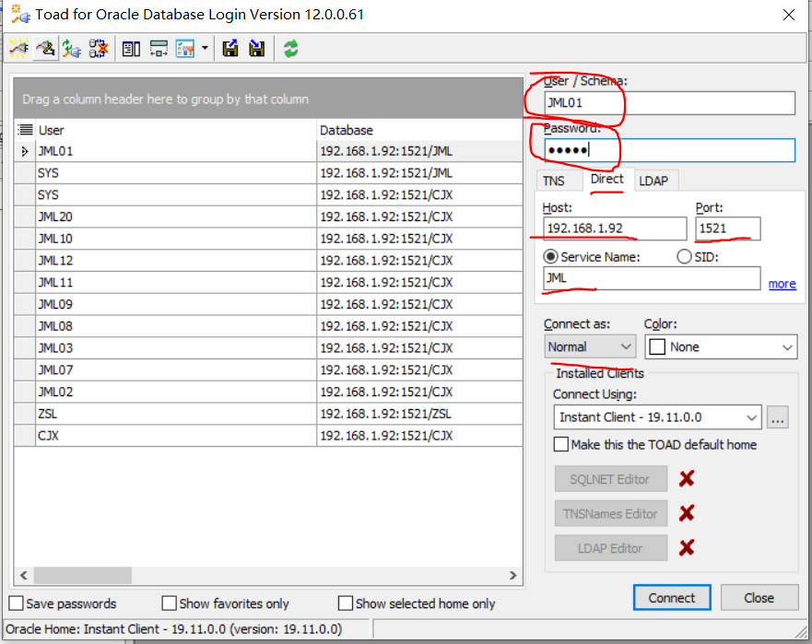Enable the Save passwords checkbox
The image size is (812, 644).
click(17, 603)
